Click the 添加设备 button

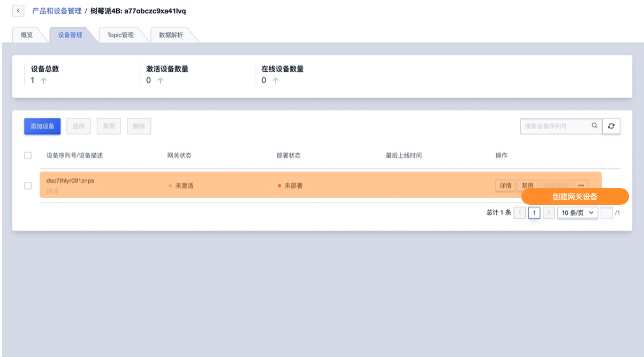click(42, 126)
